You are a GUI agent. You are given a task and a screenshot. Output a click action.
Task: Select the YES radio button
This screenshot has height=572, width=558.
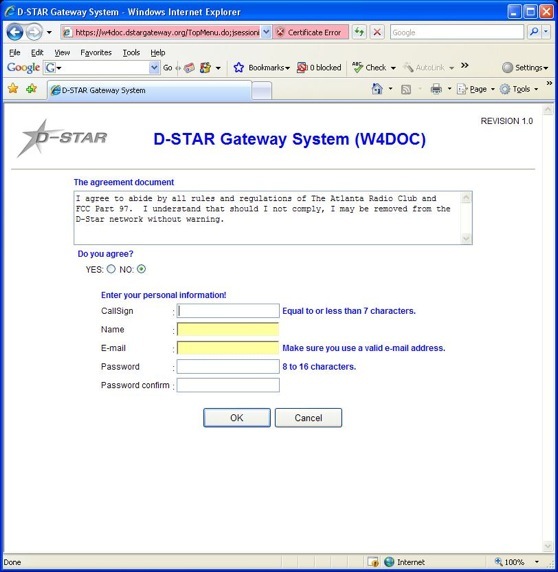111,269
